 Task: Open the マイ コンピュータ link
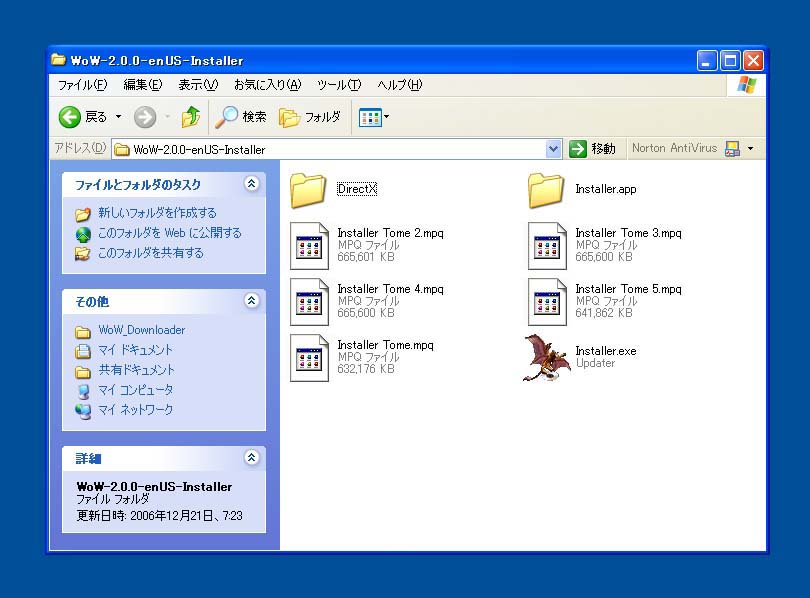tap(135, 390)
